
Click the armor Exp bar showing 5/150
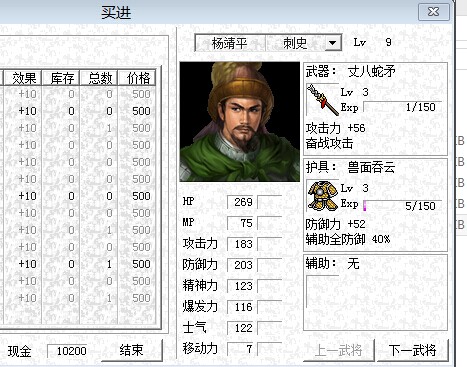402,205
